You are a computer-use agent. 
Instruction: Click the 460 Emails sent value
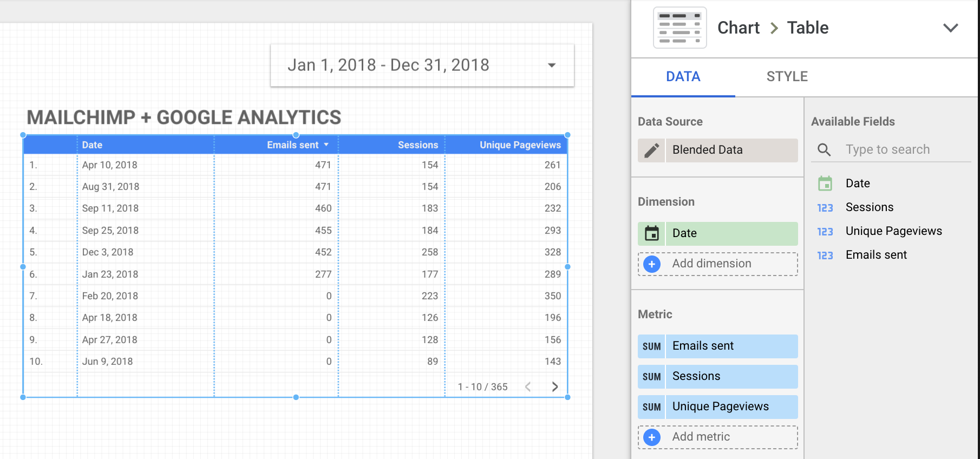(323, 208)
